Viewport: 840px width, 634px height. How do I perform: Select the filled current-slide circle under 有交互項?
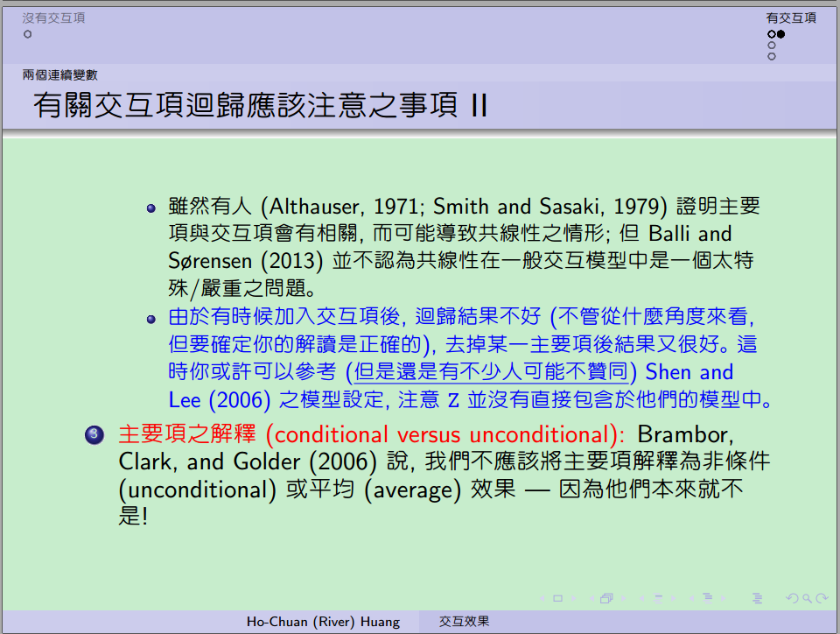tap(781, 34)
